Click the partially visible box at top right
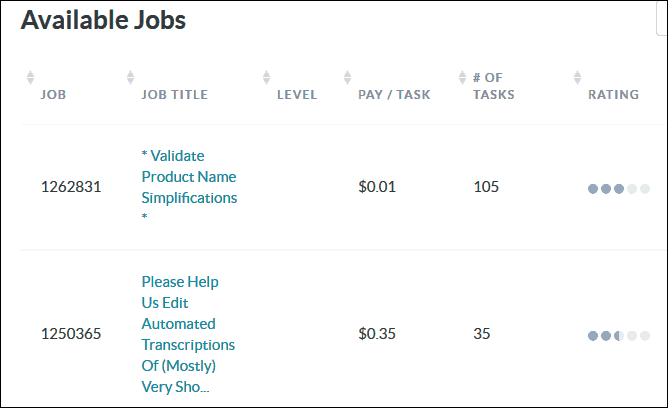Viewport: 668px width, 408px height. pyautogui.click(x=662, y=17)
